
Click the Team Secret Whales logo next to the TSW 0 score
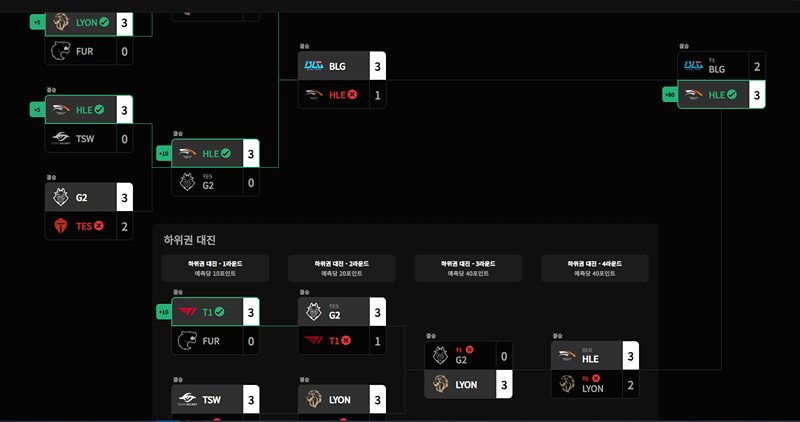pyautogui.click(x=61, y=138)
